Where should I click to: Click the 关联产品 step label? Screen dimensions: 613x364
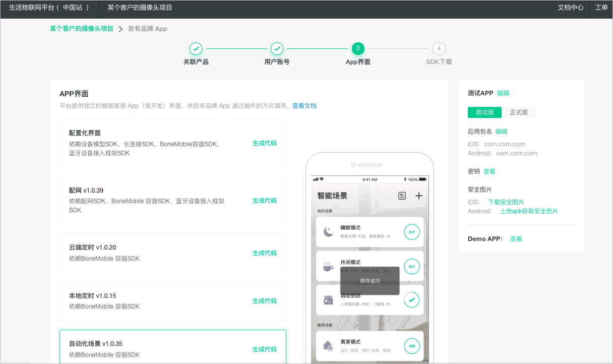(x=196, y=62)
